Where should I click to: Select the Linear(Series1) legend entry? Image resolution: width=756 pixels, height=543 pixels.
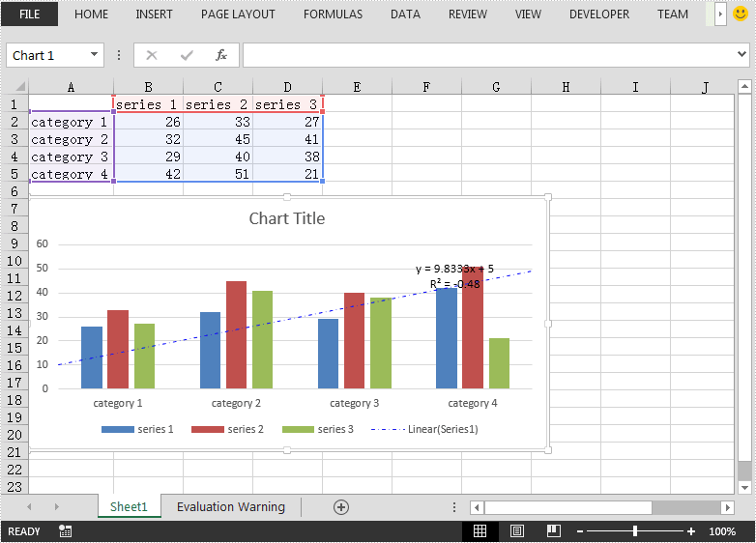coord(424,429)
